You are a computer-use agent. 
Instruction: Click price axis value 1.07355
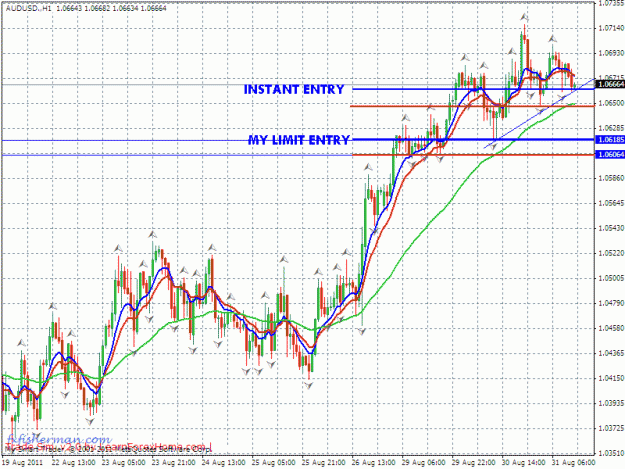click(x=611, y=3)
